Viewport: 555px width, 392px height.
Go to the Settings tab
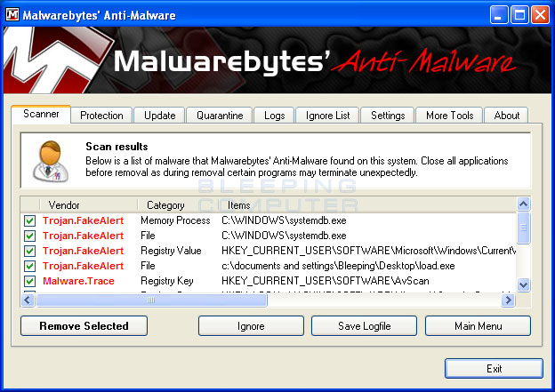click(x=388, y=116)
